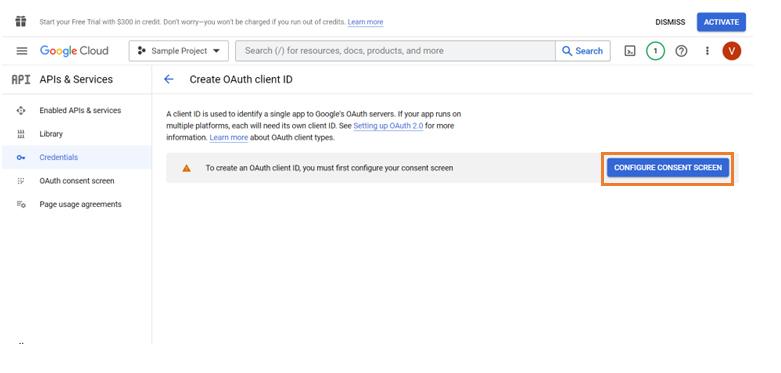Open Enabled APIs & services page
Viewport: 781px width, 373px height.
coord(80,111)
